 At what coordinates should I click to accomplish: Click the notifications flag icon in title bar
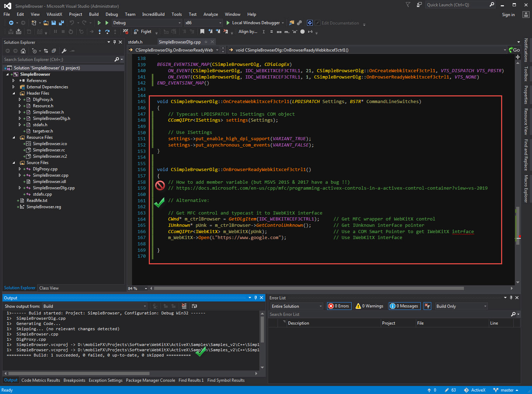(x=408, y=5)
